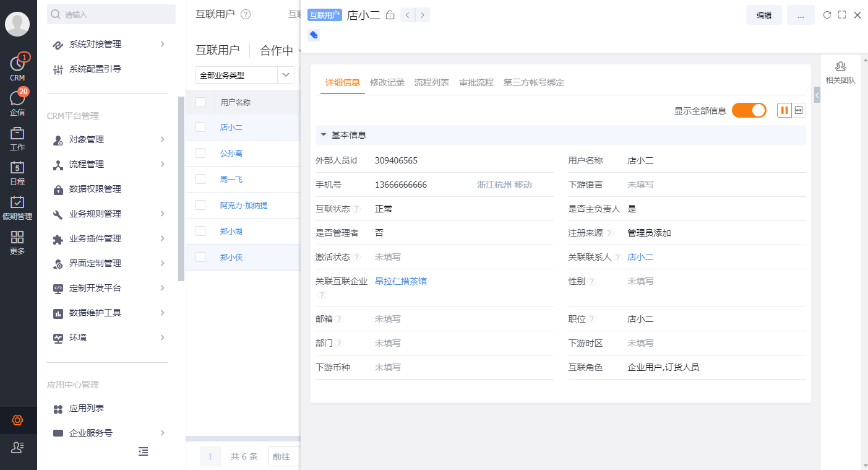Collapse the left menu with the fold icon

[143, 452]
